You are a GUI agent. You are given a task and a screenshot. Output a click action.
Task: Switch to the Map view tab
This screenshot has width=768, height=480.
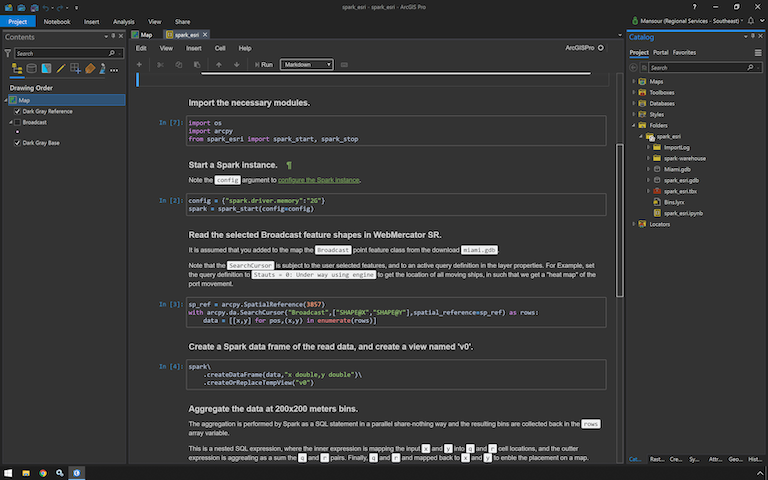pos(142,35)
